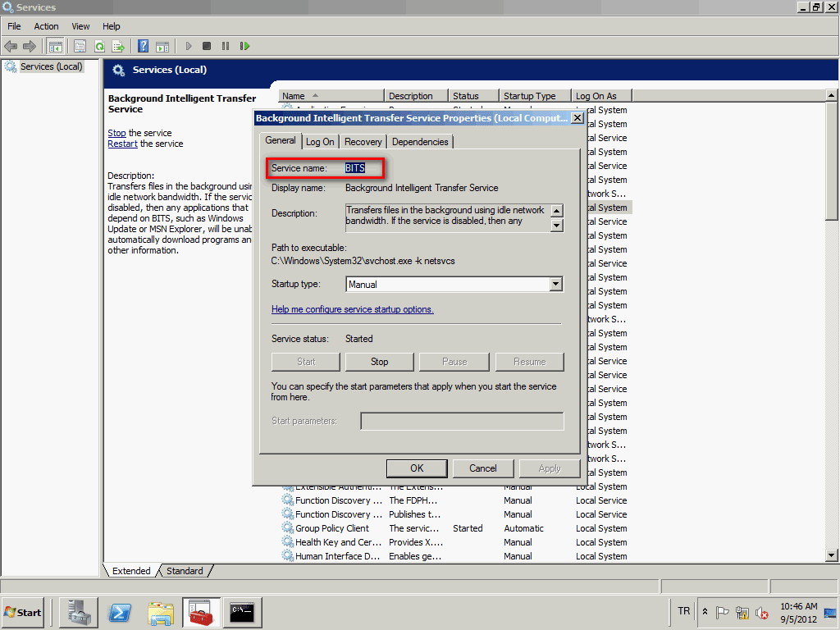840x630 pixels.
Task: Sort by the Log On As column header
Action: 602,96
